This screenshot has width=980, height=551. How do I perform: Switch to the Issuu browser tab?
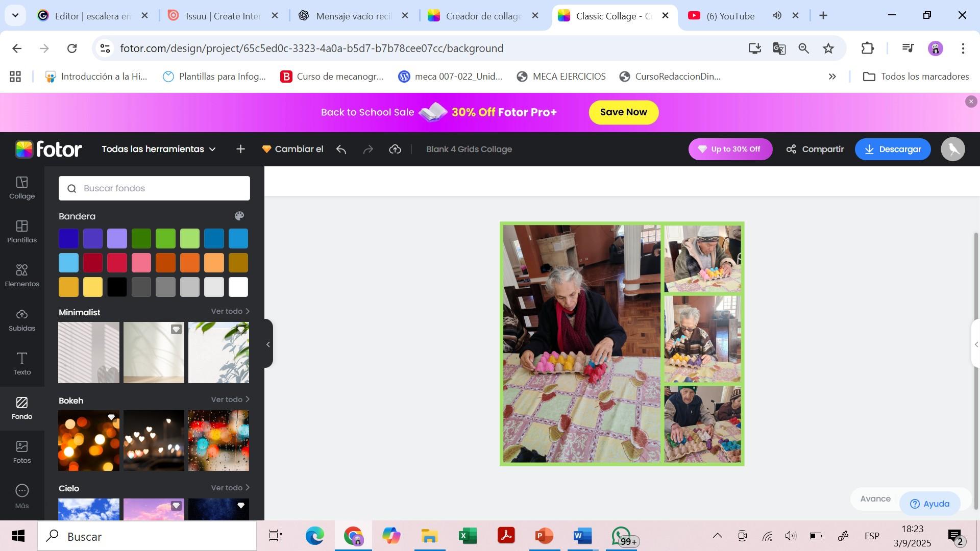(223, 16)
